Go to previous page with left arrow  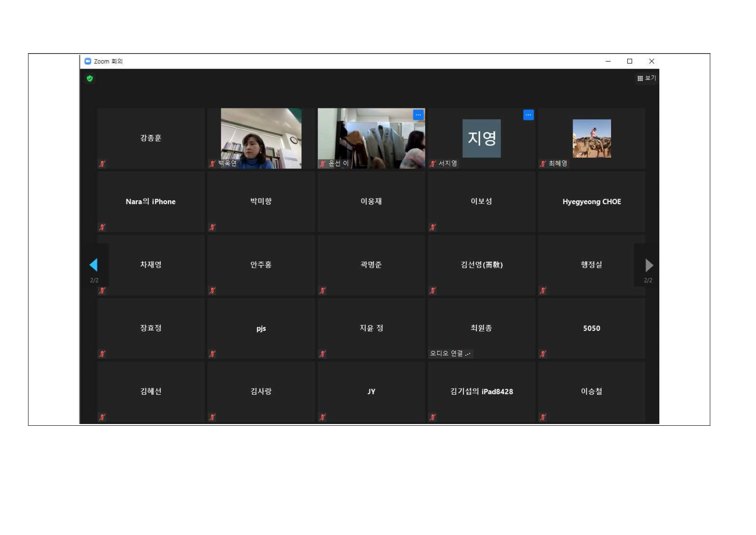(x=94, y=265)
